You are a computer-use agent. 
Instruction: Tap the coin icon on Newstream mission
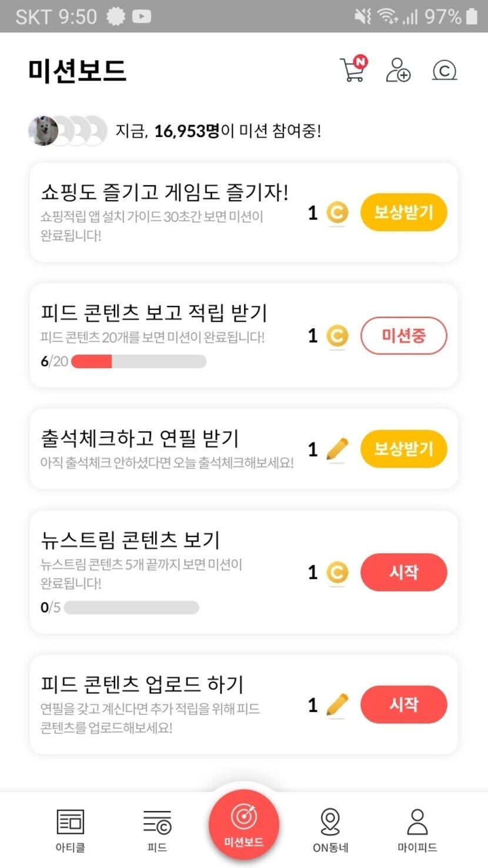click(337, 572)
